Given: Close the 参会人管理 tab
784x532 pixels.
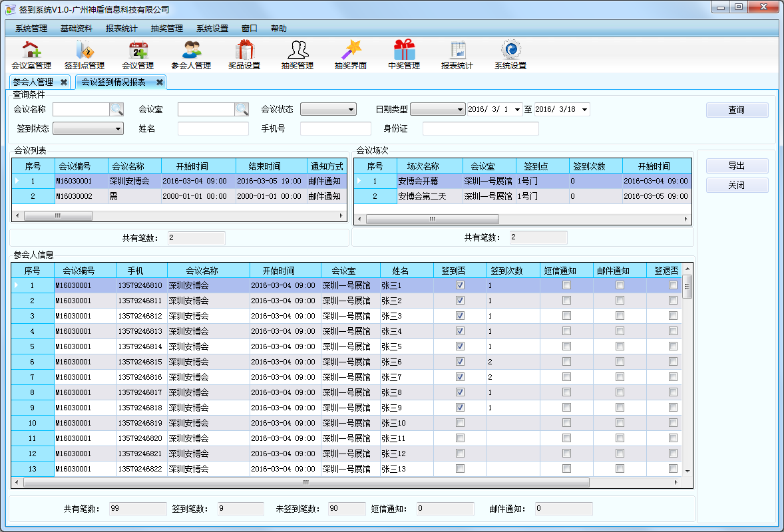Looking at the screenshot, I should click(x=64, y=82).
